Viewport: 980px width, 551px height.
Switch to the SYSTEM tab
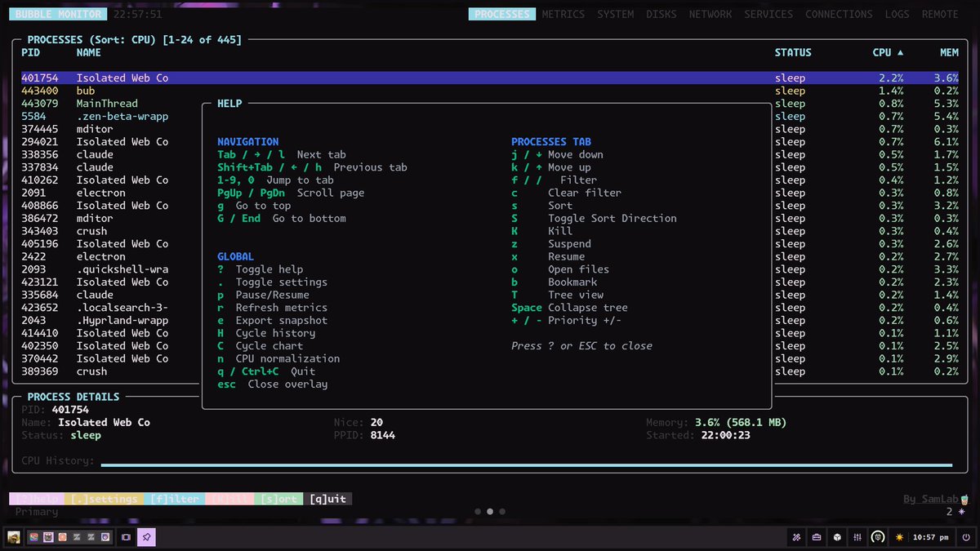coord(615,14)
